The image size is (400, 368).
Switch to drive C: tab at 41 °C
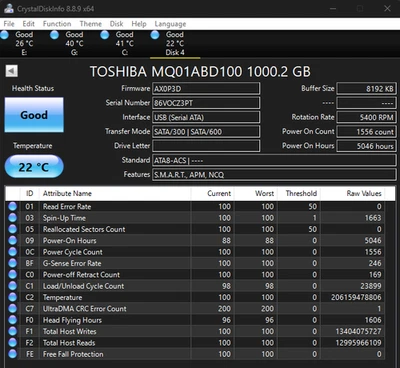[125, 43]
